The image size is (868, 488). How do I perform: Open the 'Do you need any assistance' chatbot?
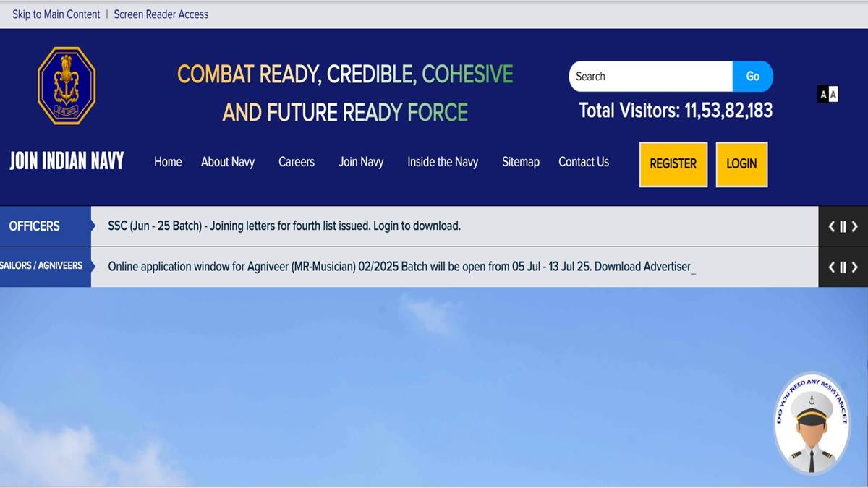pyautogui.click(x=812, y=424)
